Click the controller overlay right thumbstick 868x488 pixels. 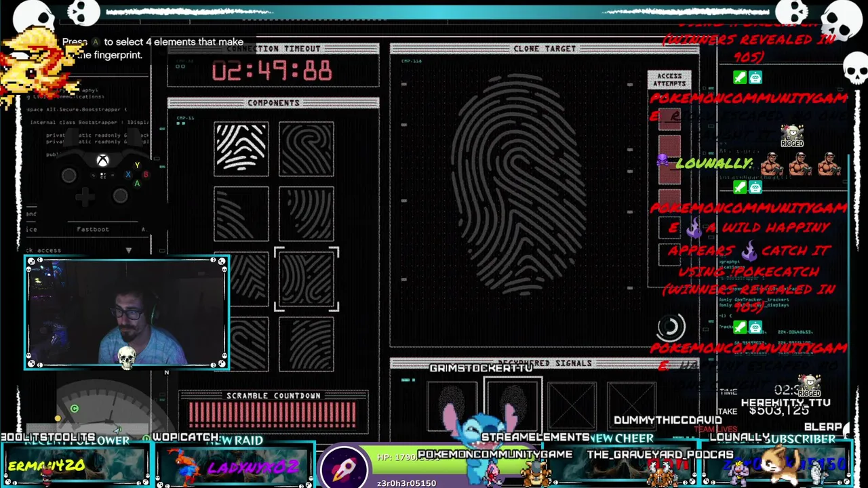click(120, 197)
